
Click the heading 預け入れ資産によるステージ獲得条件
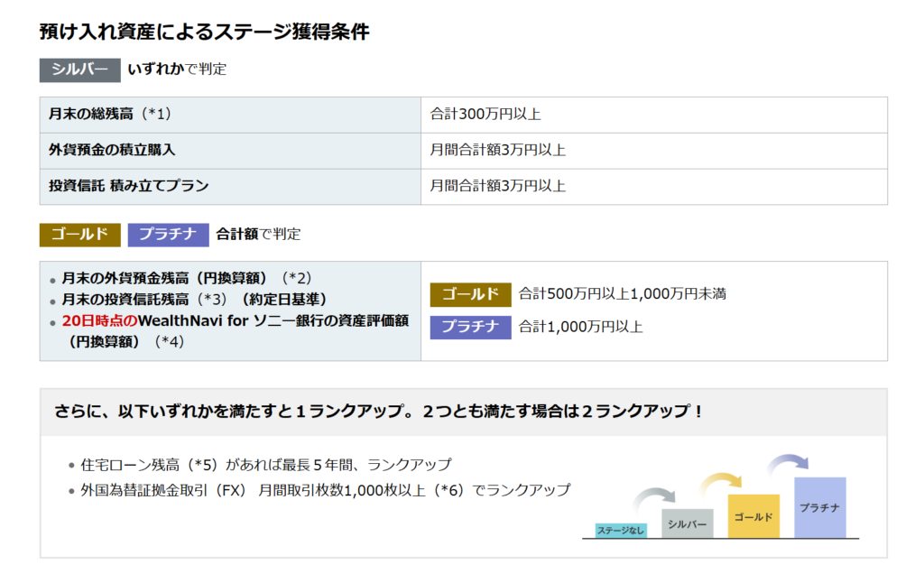click(204, 32)
